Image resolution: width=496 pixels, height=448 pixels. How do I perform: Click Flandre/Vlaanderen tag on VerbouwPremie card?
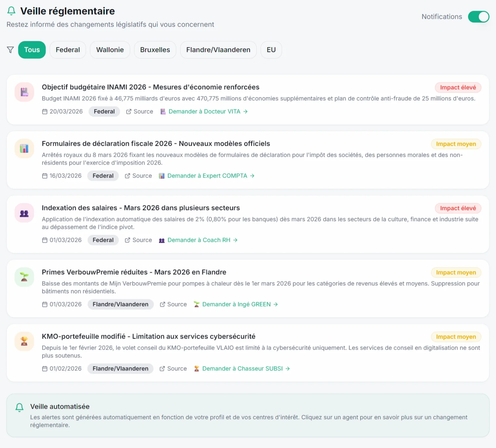coord(120,304)
